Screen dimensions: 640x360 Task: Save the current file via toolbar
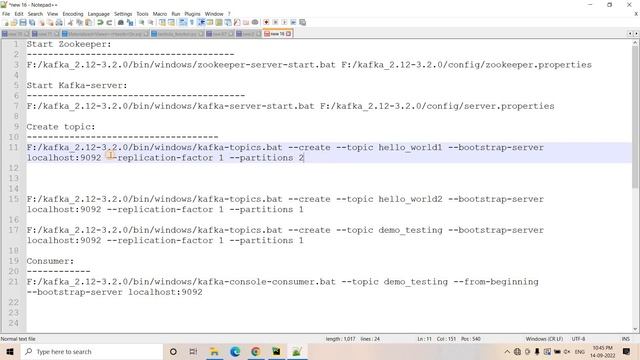tap(23, 22)
